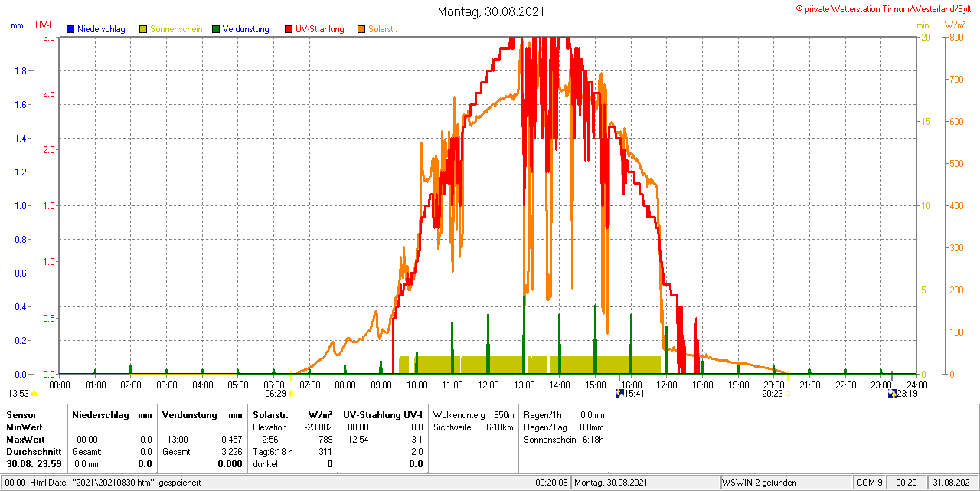The image size is (980, 491).
Task: Click the orange W/m² axis unit label
Action: point(956,25)
